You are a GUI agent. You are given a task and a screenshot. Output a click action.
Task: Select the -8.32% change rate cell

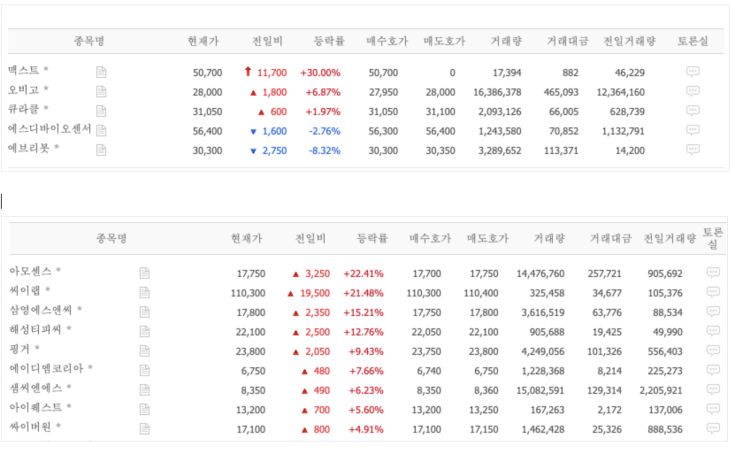[325, 151]
